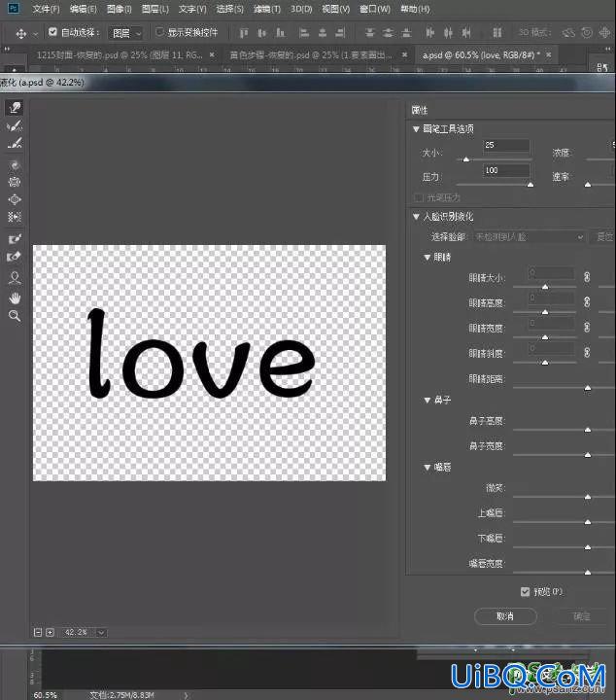Collapse the 人脸识别液化 section
The image size is (616, 700).
click(416, 217)
